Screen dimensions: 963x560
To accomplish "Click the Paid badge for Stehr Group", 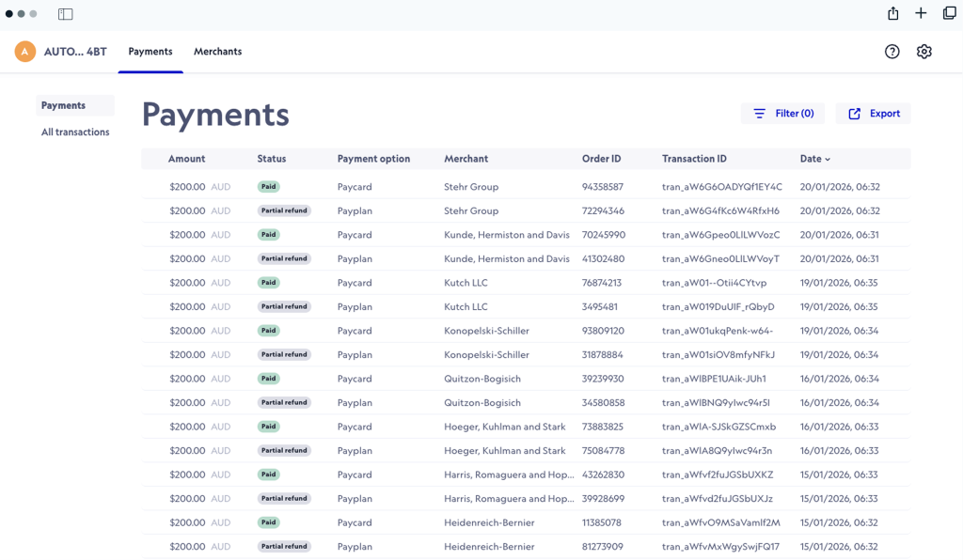I will pos(269,187).
